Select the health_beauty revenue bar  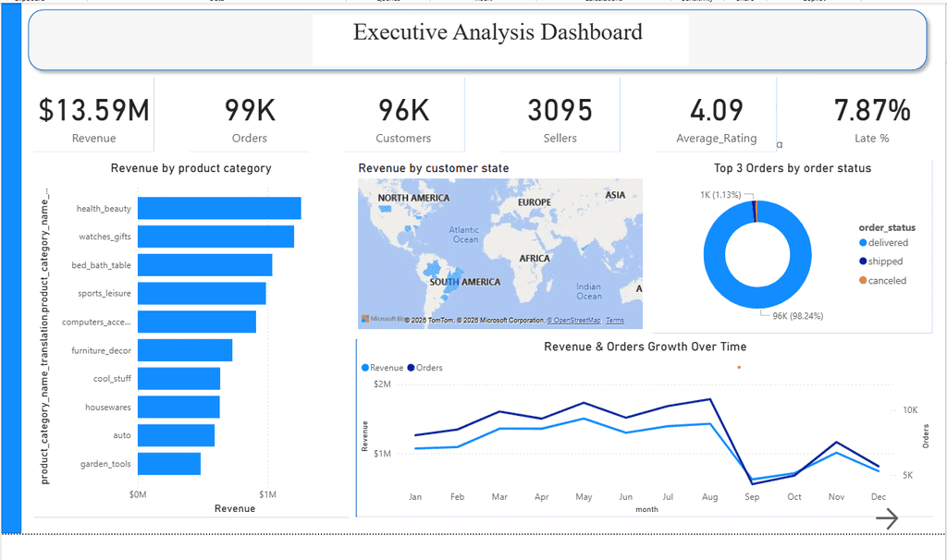(219, 208)
